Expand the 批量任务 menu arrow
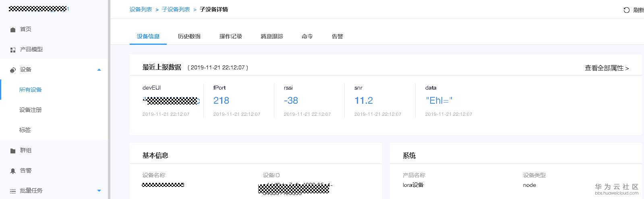Screen dimensions: 644x199 (x=99, y=191)
